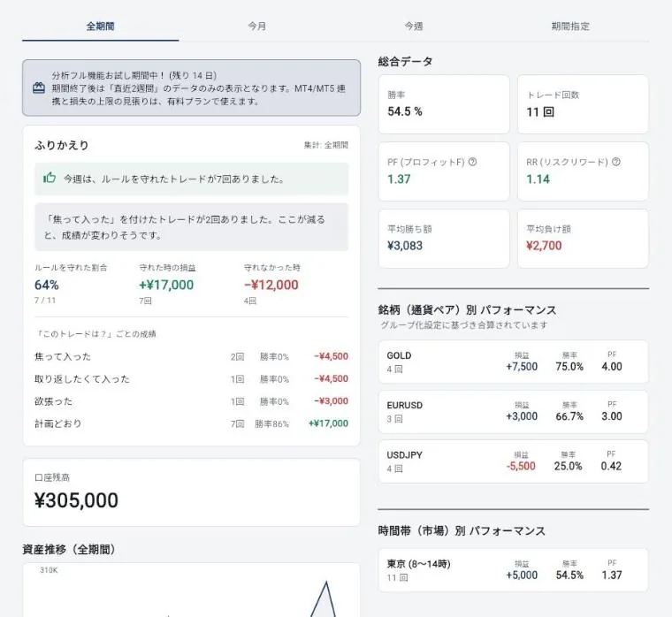The width and height of the screenshot is (672, 617).
Task: Click the EURUSD 勝率 66.7% value
Action: (569, 416)
